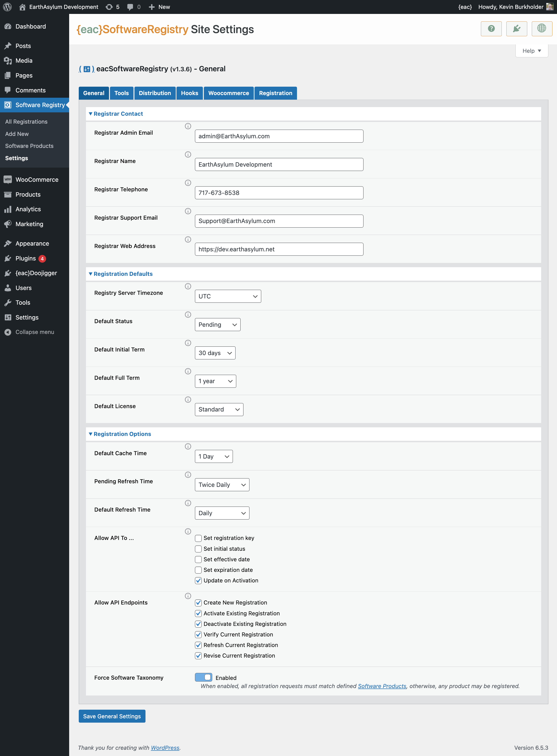Switch to the Registration tab
This screenshot has width=557, height=756.
tap(275, 93)
